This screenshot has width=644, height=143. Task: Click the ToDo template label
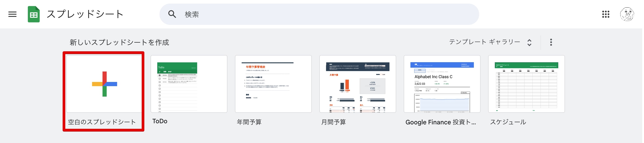click(160, 121)
